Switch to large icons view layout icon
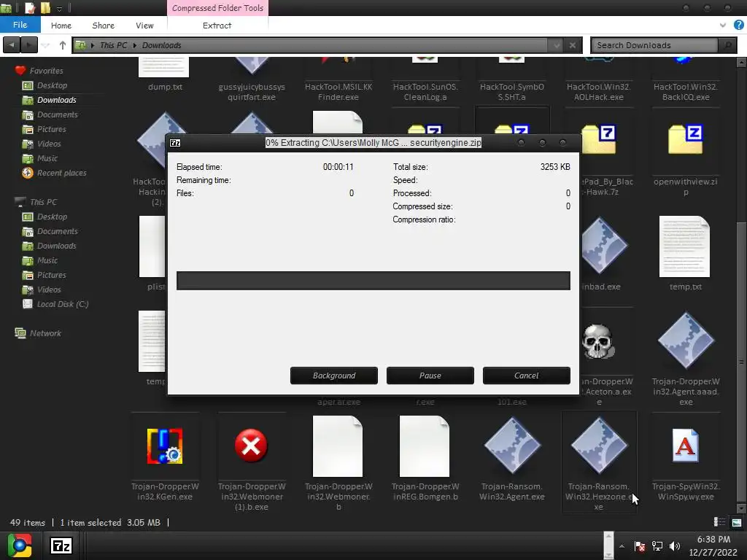Screen dimensions: 747x560 [x=737, y=522]
